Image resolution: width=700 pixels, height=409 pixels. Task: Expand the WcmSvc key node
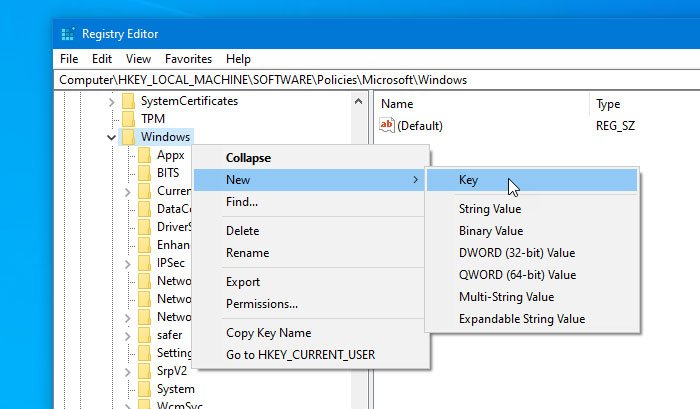point(128,406)
